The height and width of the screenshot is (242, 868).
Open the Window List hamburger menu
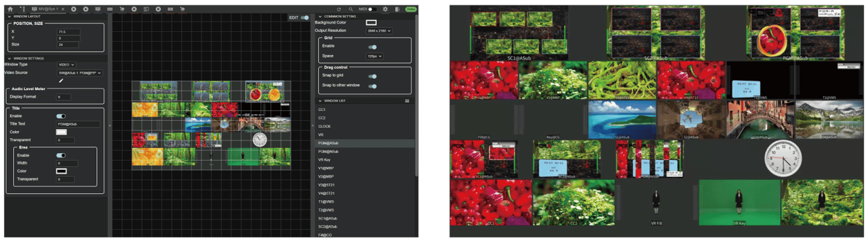click(407, 101)
